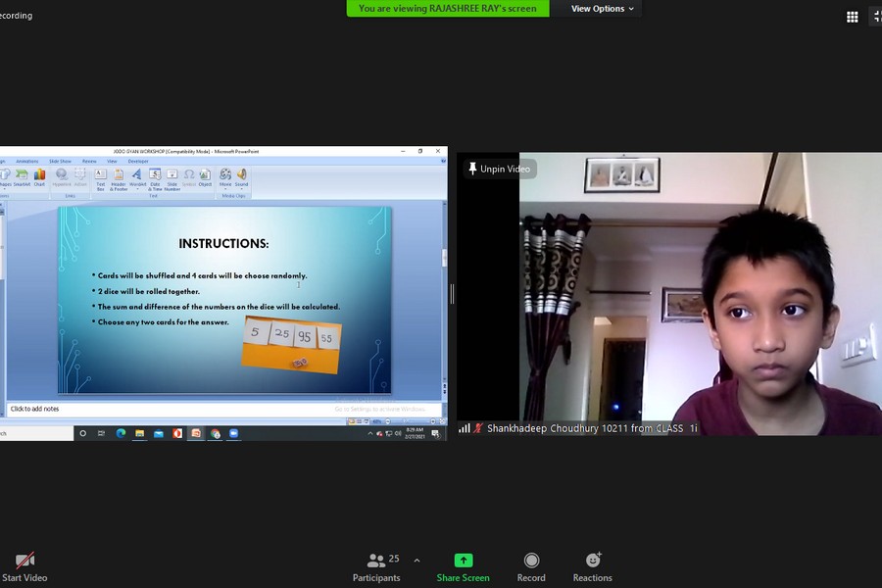Click the Text Box ribbon icon
The image size is (882, 588).
[x=101, y=178]
